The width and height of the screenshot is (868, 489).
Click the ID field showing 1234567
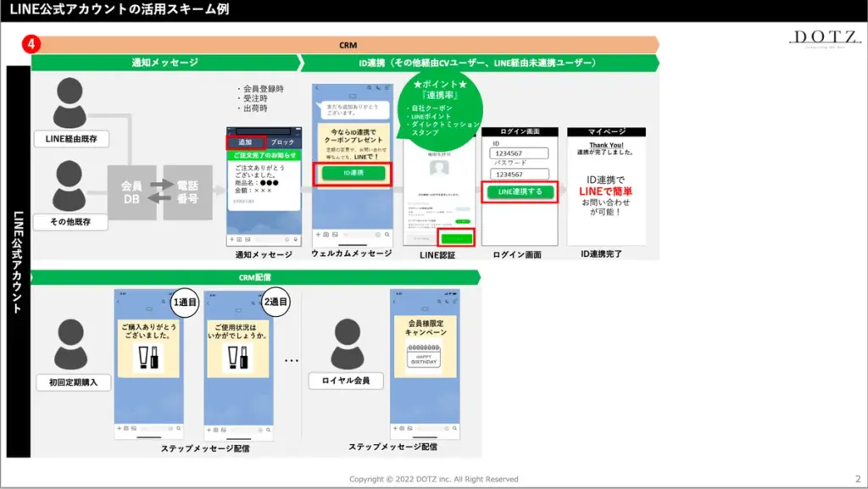(519, 153)
